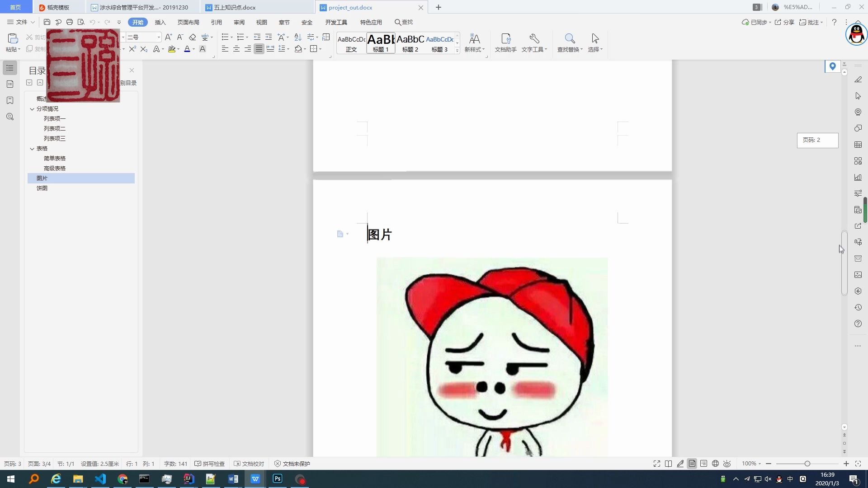Collapse the 分项情况 outline section
Viewport: 868px width, 488px height.
coord(32,109)
